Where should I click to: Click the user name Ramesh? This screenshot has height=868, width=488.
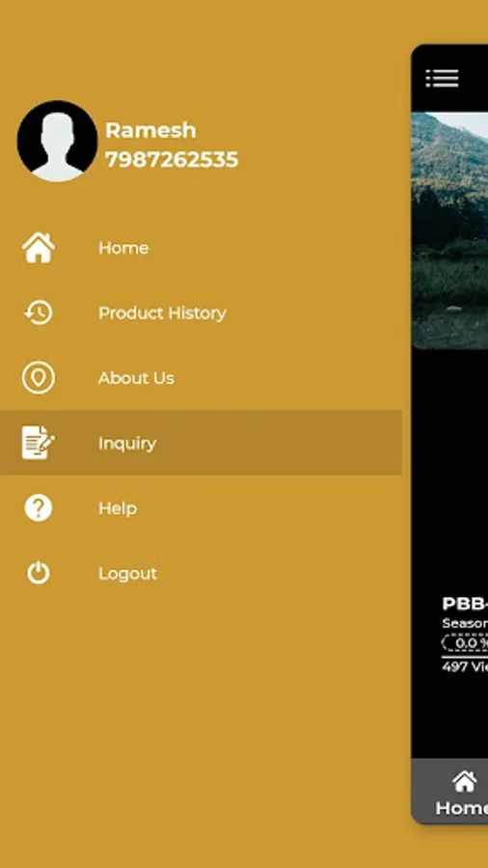(x=150, y=130)
